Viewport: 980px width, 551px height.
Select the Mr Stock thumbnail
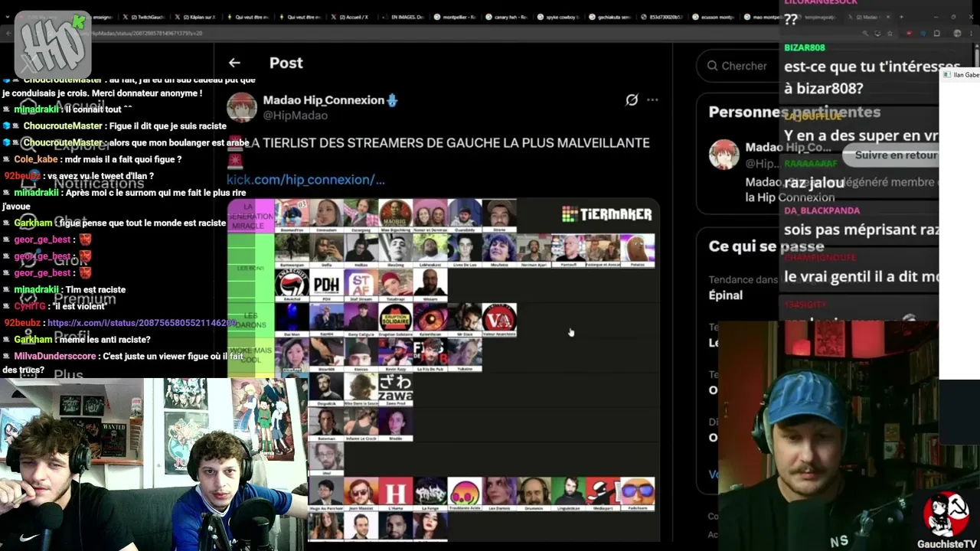pyautogui.click(x=465, y=320)
